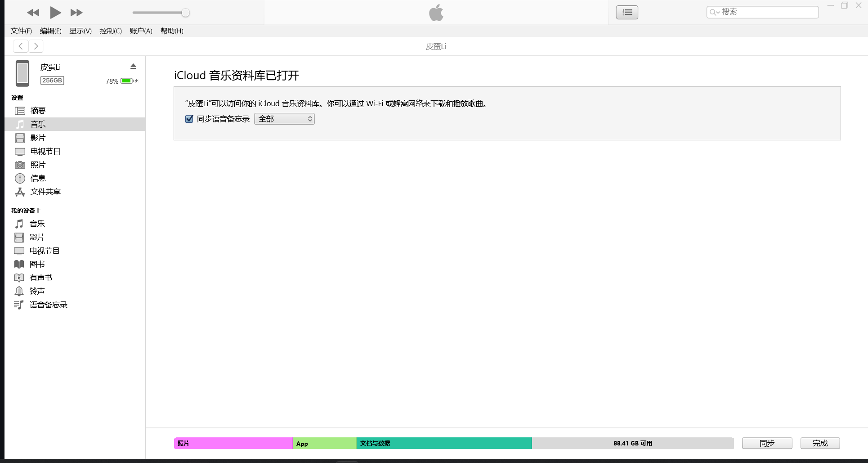Image resolution: width=868 pixels, height=463 pixels.
Task: Open the 帮助(H) menu
Action: (x=172, y=31)
